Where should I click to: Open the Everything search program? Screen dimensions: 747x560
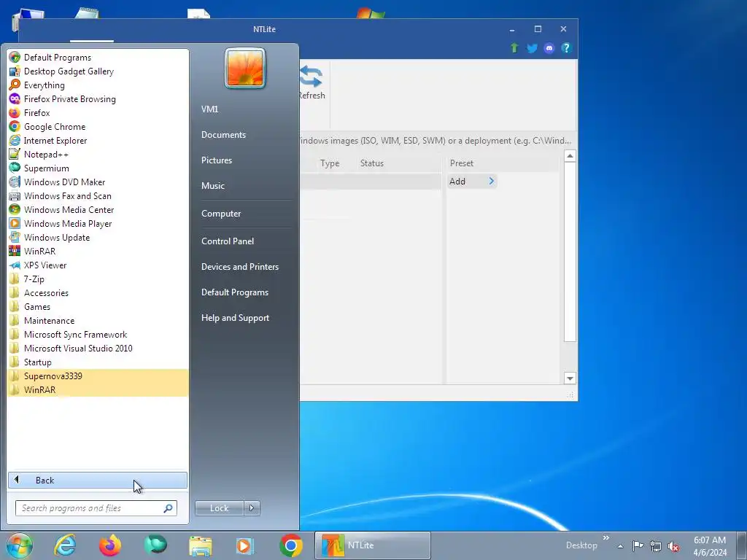98,85
